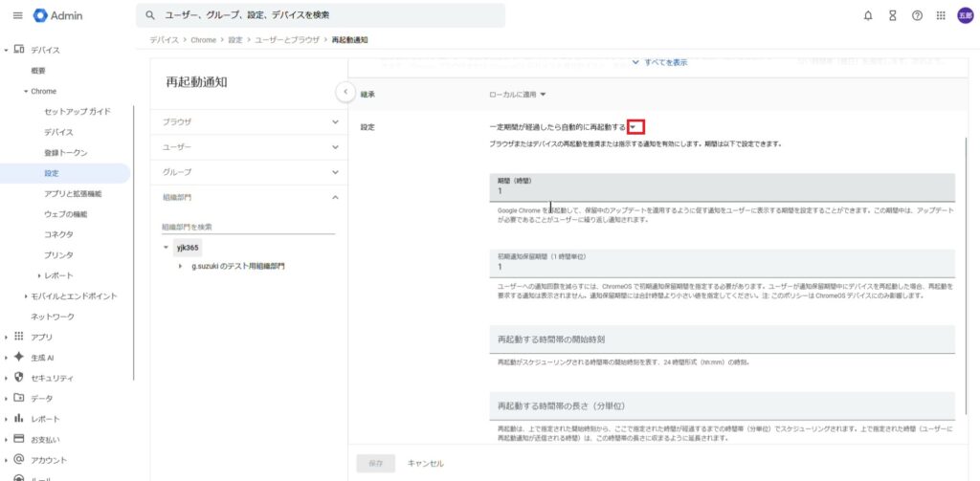Click the top search bar
Image resolution: width=980 pixels, height=481 pixels.
coord(321,15)
